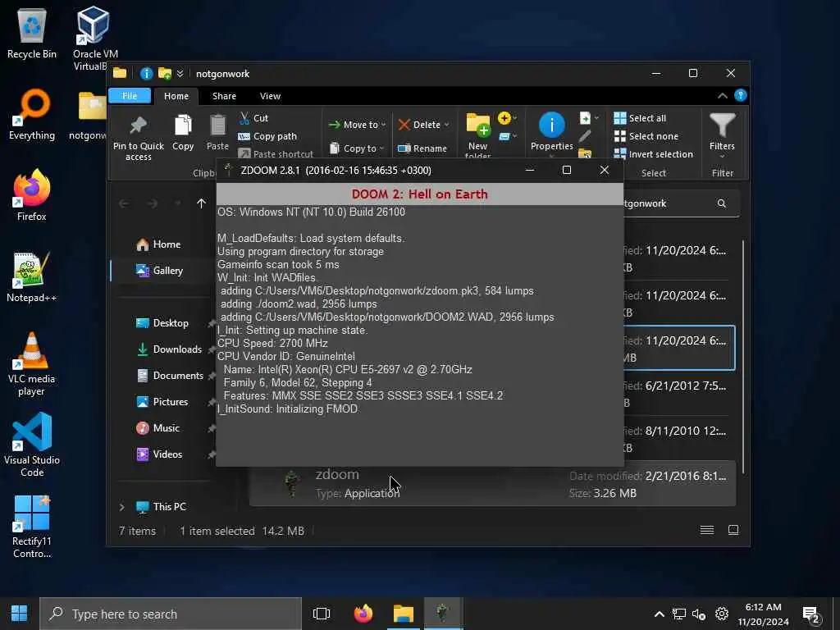Click the settings gear in system tray
840x630 pixels.
[722, 614]
